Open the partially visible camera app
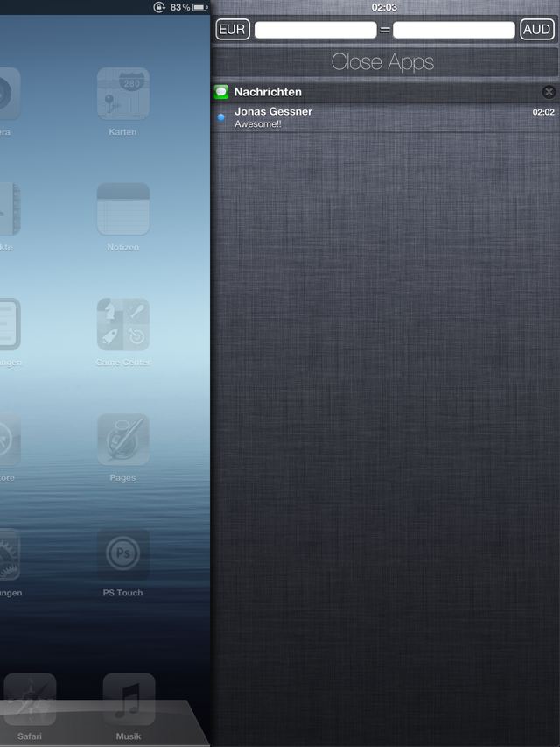This screenshot has height=747, width=560. [x=9, y=94]
